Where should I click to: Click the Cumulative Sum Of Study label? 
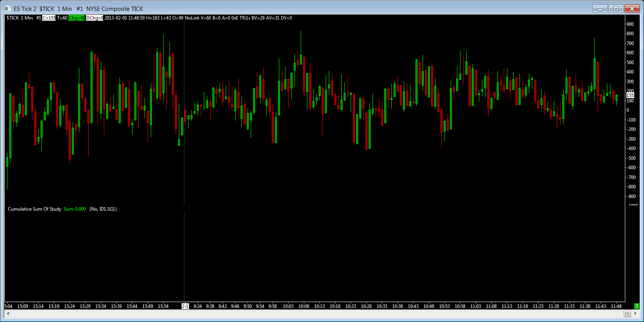coord(34,209)
